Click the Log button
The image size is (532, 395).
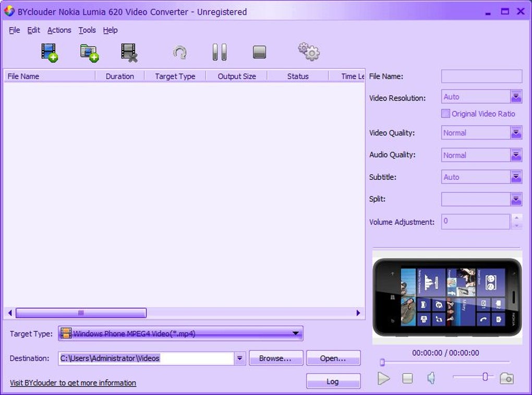333,381
